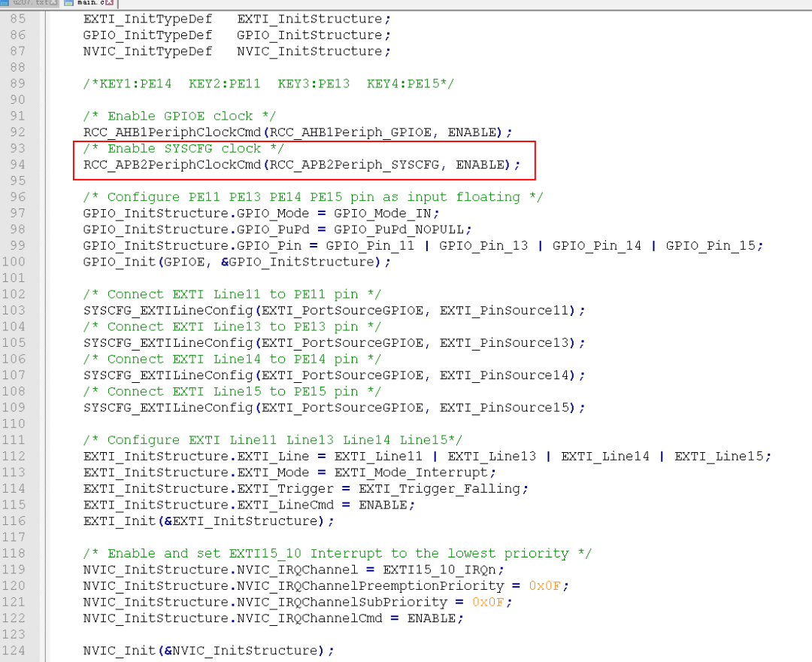812x662 pixels.
Task: Click line number 94 in the margin
Action: click(17, 164)
